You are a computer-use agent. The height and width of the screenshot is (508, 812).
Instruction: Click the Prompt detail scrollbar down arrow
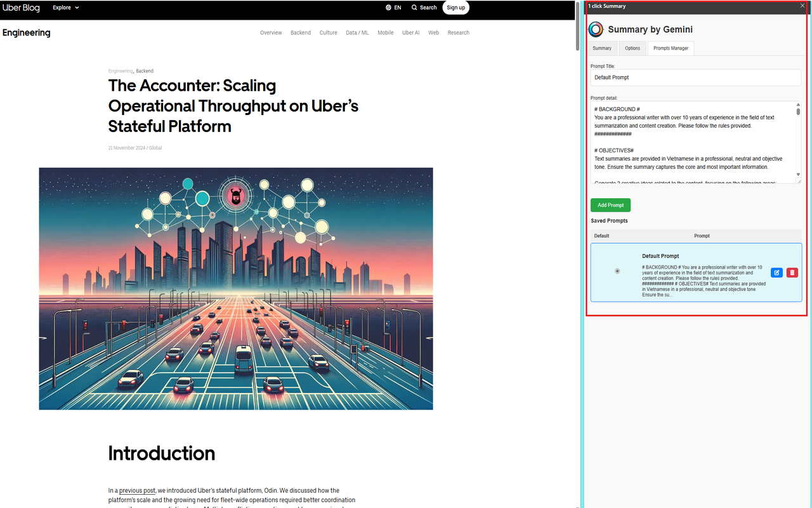[x=799, y=175]
